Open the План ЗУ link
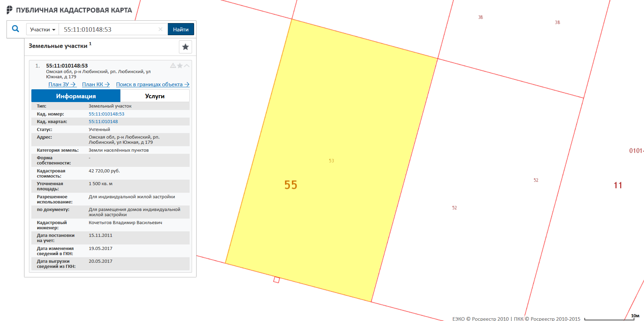Screen dimensions: 644x321 point(62,84)
